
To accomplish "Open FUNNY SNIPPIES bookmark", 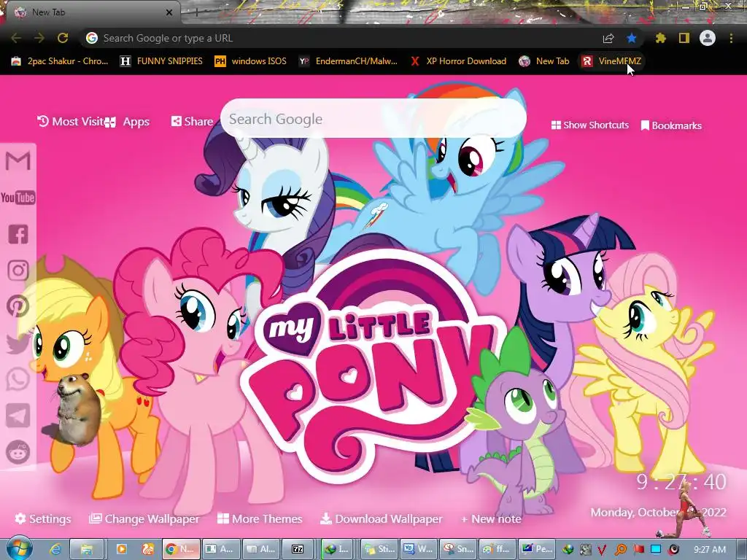I will [x=161, y=61].
